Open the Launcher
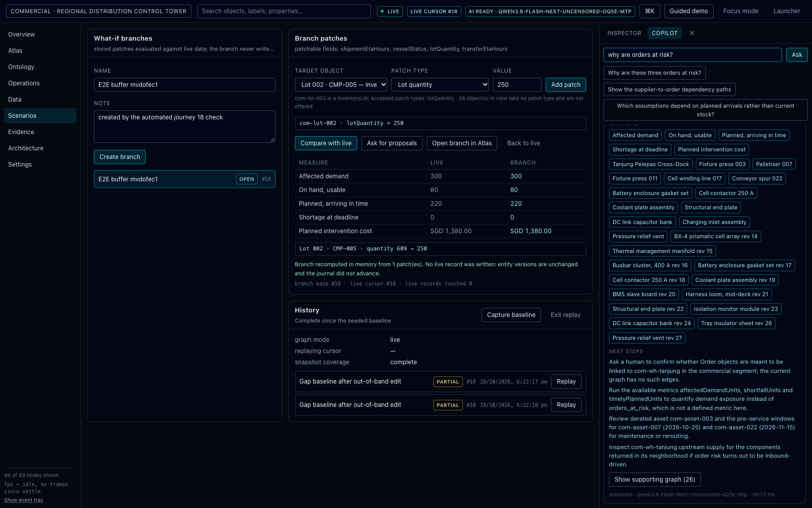Viewport: 812px width, 508px height. (787, 11)
